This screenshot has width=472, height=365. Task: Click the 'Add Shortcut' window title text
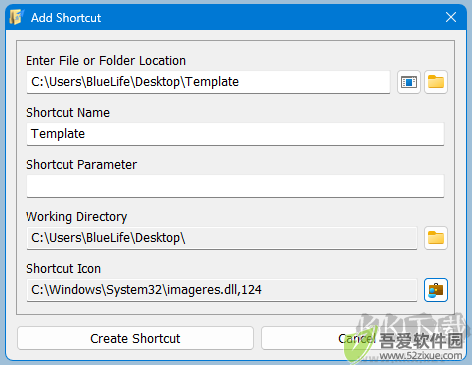click(x=66, y=18)
